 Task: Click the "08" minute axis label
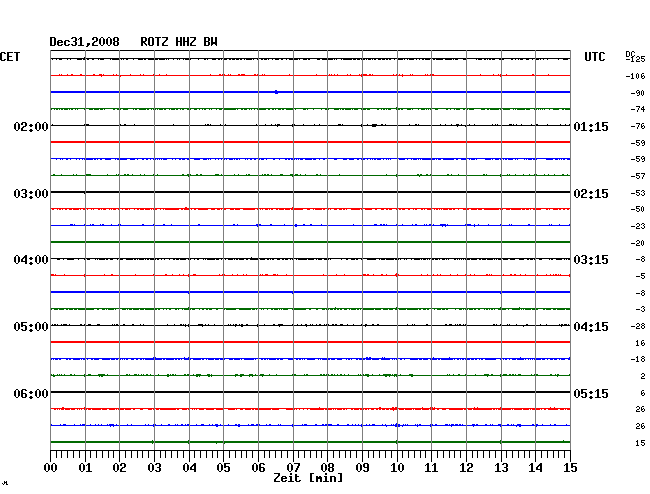(x=327, y=468)
